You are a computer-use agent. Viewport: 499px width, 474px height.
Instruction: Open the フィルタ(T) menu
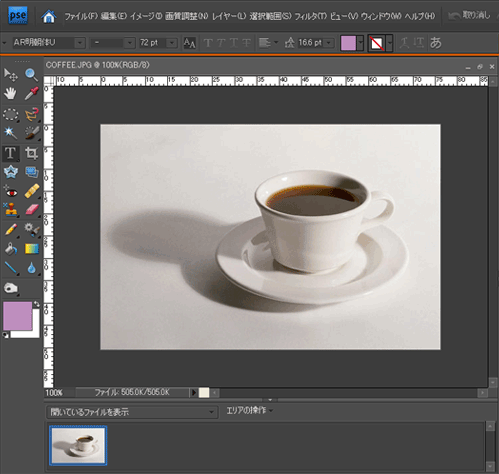tap(311, 16)
